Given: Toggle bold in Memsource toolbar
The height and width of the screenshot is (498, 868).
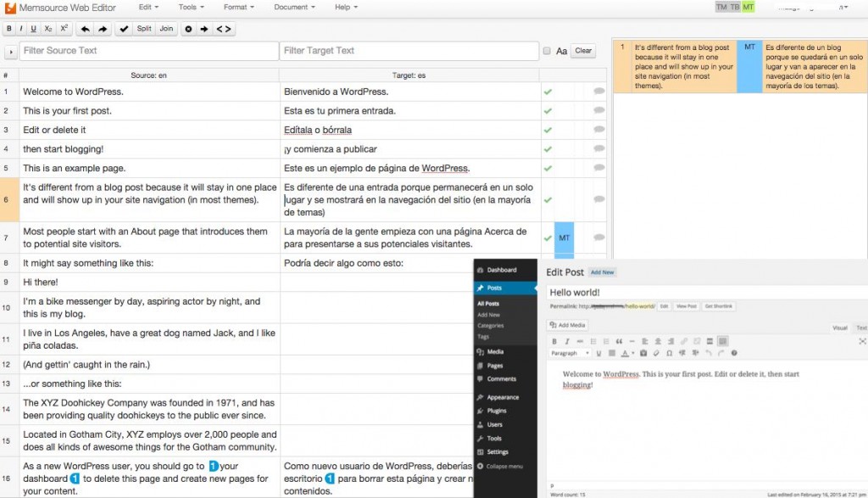Looking at the screenshot, I should point(8,29).
